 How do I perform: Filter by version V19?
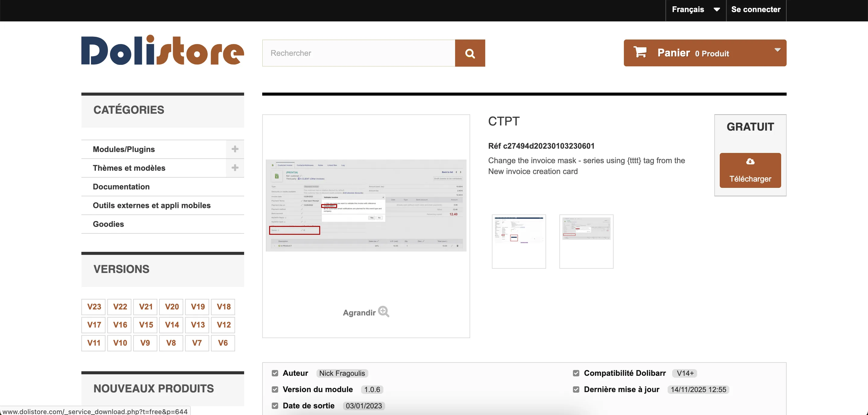197,307
